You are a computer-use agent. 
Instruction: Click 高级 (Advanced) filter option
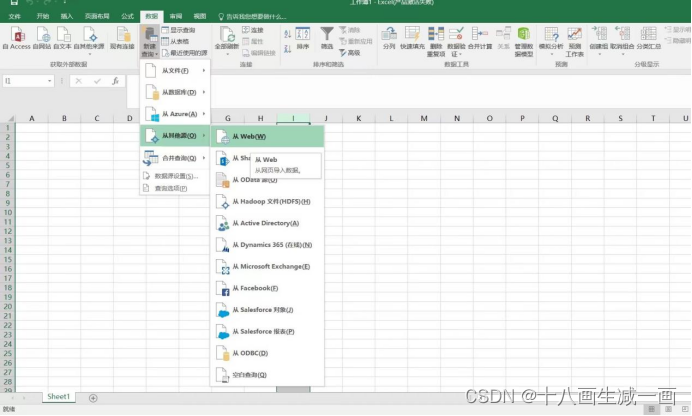350,53
